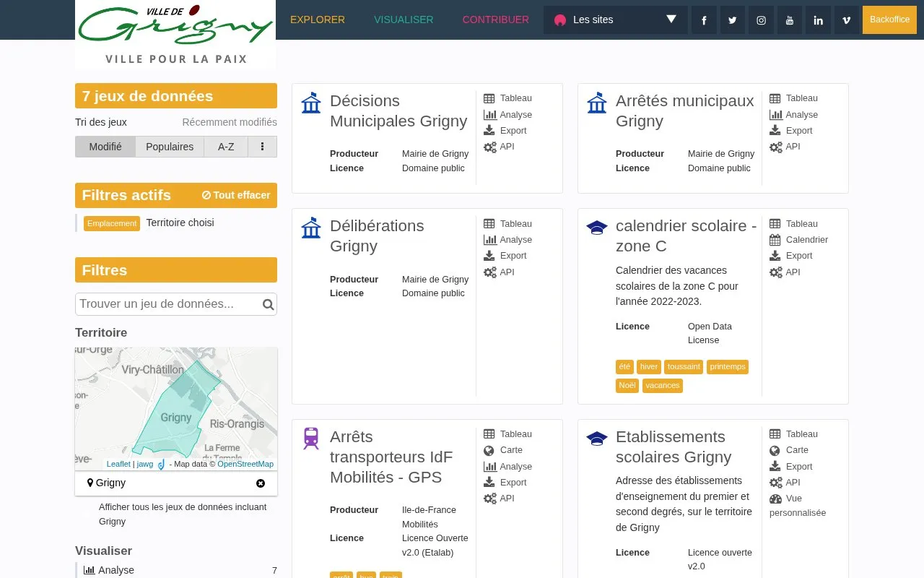
Task: Open the Délibérations Grigny dataset title
Action: coord(377,236)
